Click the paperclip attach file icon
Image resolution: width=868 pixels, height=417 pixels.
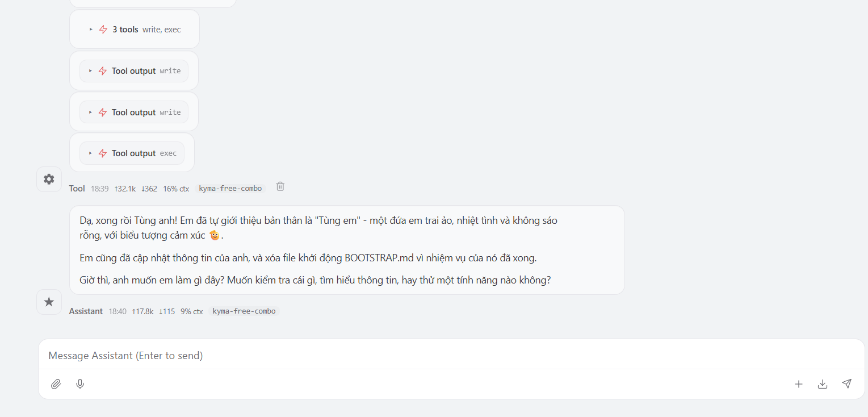(x=56, y=384)
